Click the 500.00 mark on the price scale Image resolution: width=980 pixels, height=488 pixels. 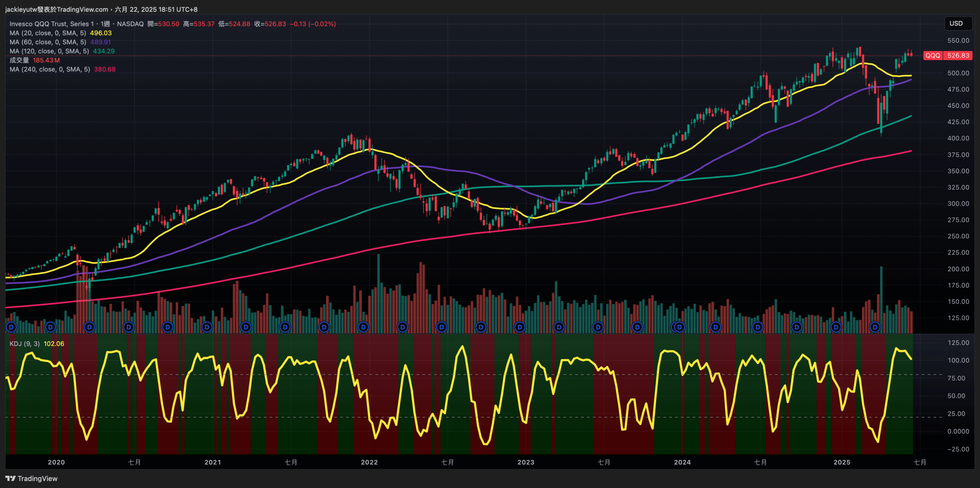click(958, 73)
